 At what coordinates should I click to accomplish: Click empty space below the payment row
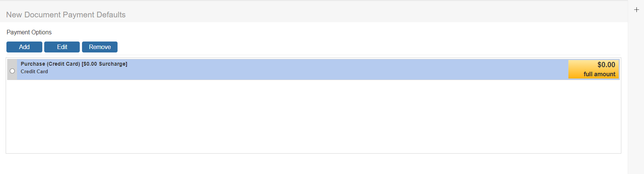[313, 116]
